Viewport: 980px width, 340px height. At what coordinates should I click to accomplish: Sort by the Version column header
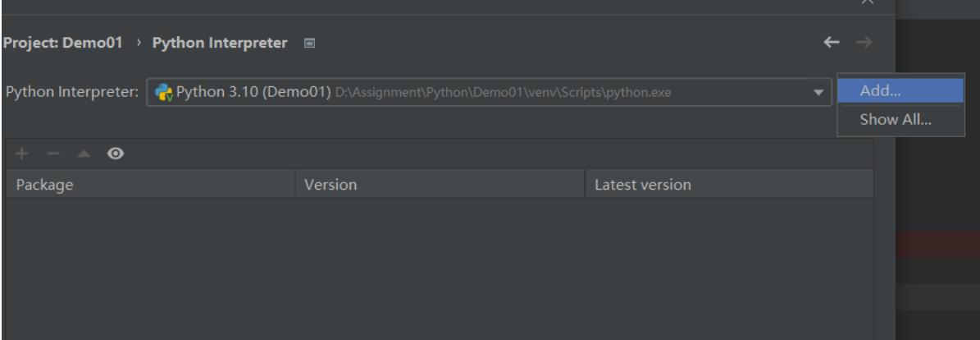click(330, 185)
